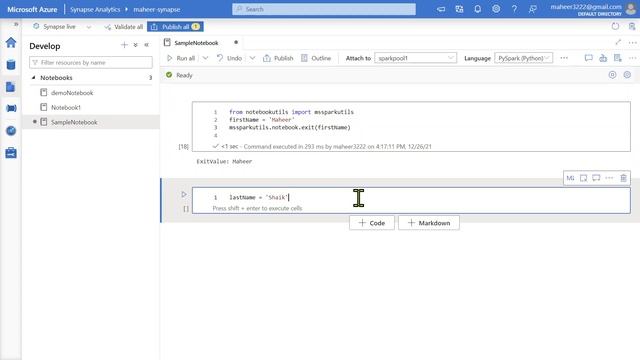Click the mssparkutils.notebook.exit code line
The width and height of the screenshot is (640, 360).
pos(289,127)
